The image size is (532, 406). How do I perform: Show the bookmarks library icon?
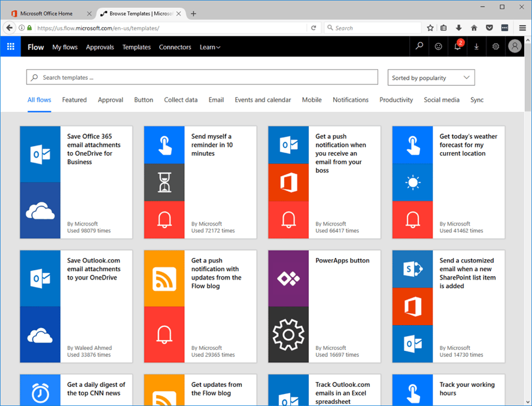443,28
